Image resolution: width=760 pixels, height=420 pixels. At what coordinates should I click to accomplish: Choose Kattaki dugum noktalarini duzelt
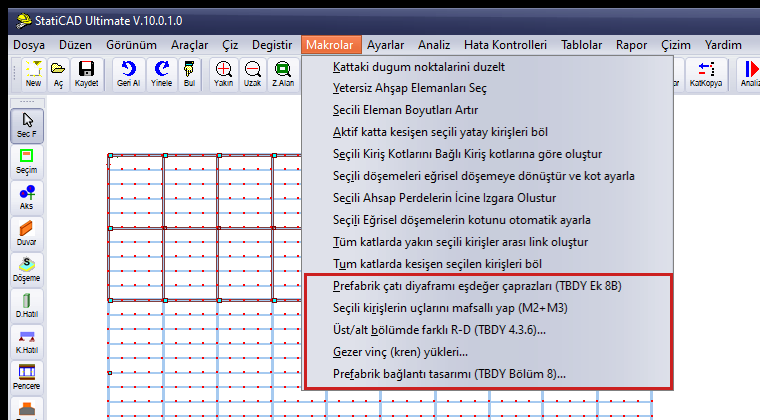pyautogui.click(x=488, y=67)
